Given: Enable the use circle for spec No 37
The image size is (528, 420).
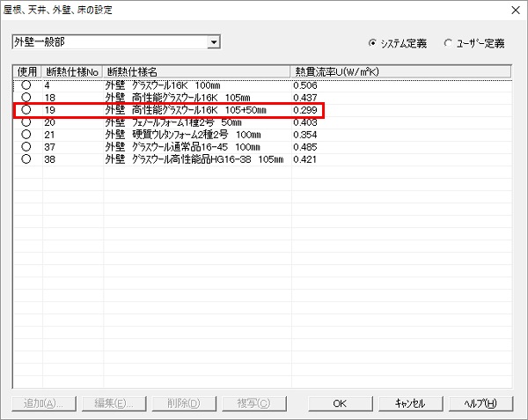Looking at the screenshot, I should point(26,147).
